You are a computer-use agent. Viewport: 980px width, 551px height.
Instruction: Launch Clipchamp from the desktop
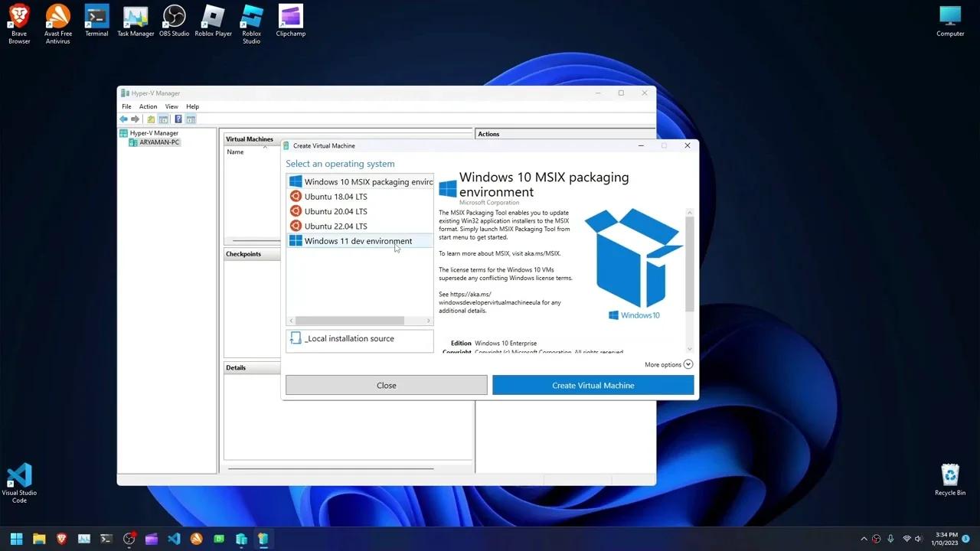pos(290,15)
